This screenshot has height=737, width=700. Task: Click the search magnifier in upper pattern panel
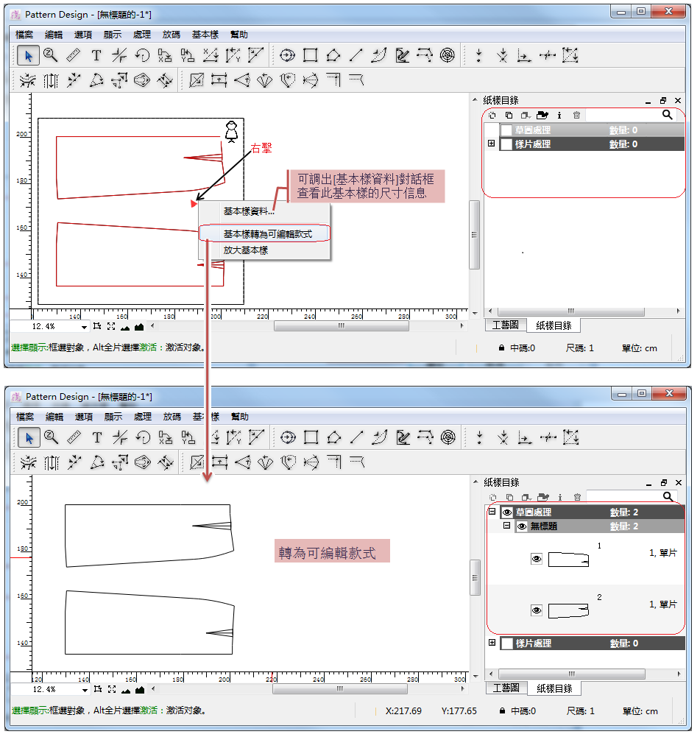(x=667, y=115)
